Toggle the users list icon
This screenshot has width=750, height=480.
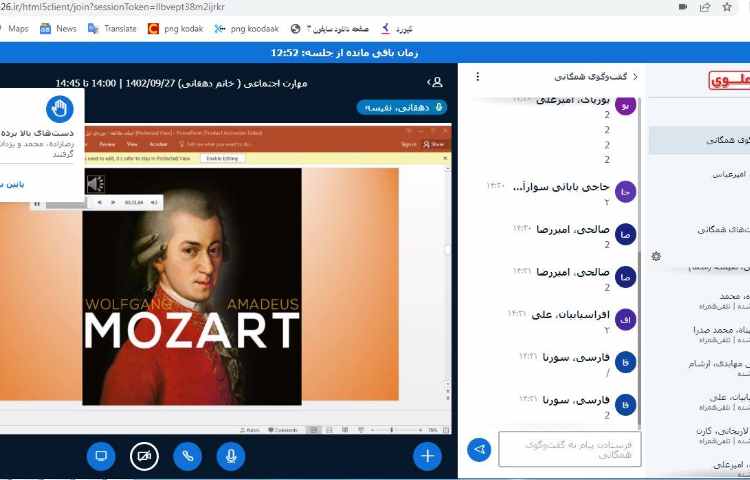pyautogui.click(x=435, y=82)
